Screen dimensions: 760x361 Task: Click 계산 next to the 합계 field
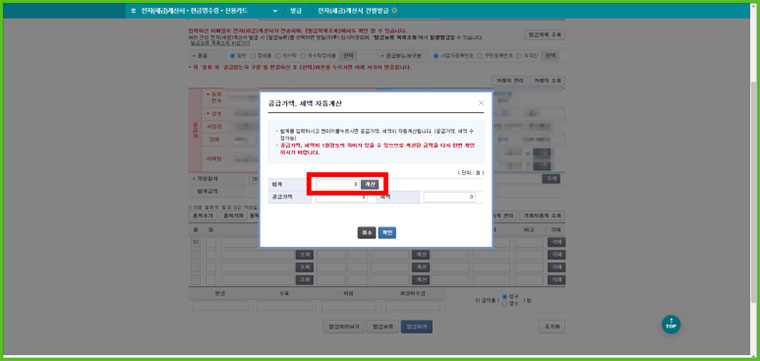point(370,185)
